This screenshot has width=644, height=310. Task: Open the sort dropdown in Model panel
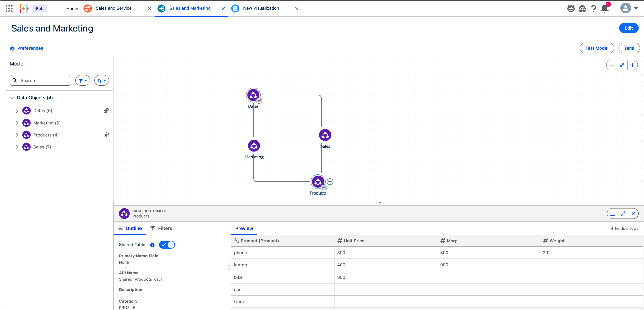click(101, 80)
